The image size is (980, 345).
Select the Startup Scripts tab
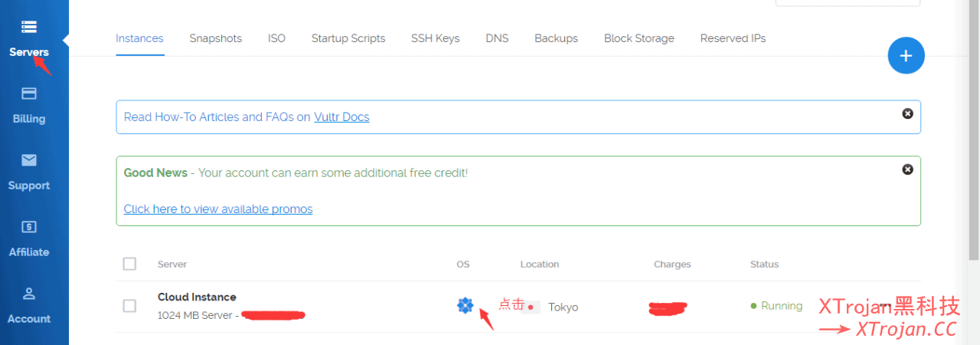coord(348,38)
